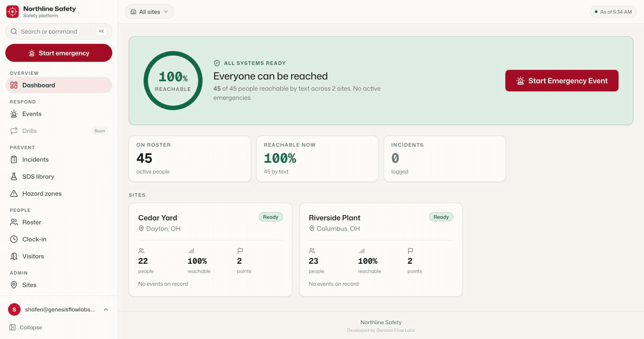644x339 pixels.
Task: Click the Incidents 0 logged stat card
Action: click(445, 159)
